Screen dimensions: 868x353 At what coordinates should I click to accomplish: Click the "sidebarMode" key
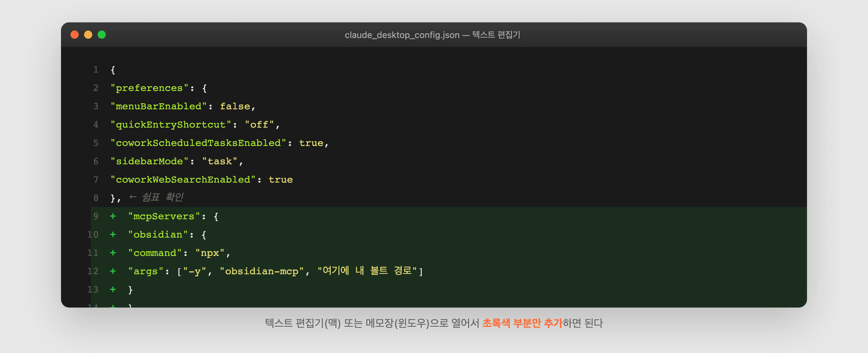coord(149,161)
